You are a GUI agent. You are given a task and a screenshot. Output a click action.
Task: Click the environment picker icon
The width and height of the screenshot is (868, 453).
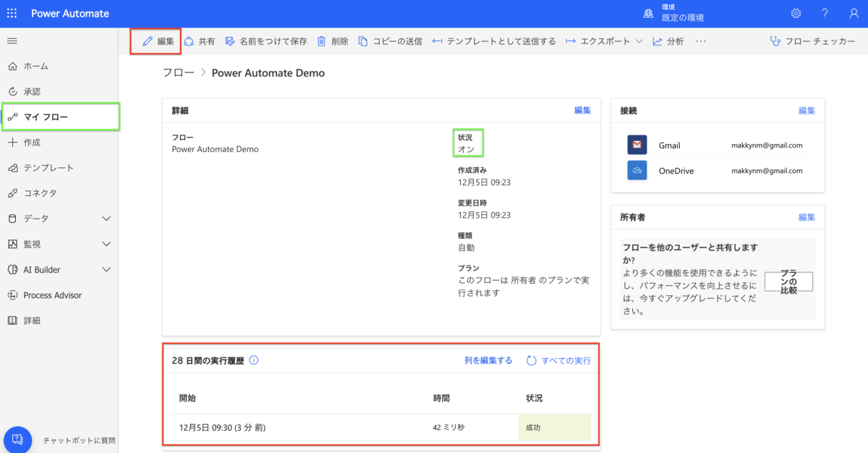(x=649, y=14)
